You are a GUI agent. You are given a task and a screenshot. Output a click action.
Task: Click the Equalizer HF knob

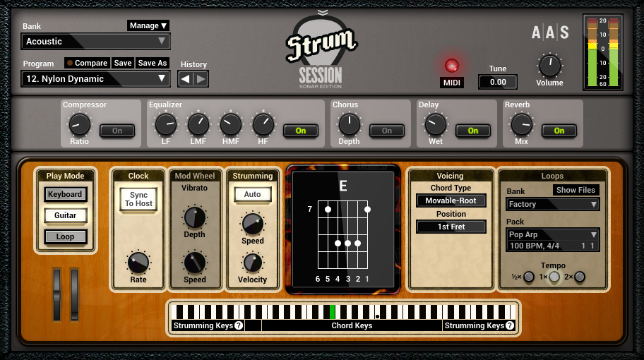[263, 125]
